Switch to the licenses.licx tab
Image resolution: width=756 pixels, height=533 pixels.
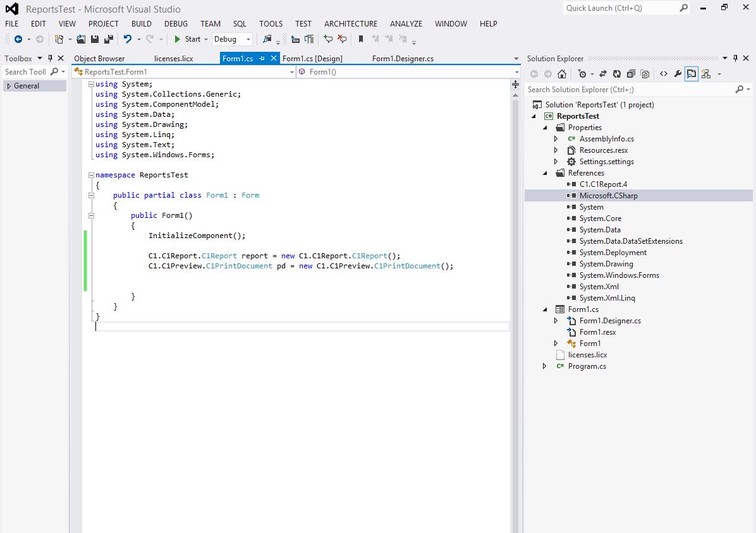coord(174,58)
